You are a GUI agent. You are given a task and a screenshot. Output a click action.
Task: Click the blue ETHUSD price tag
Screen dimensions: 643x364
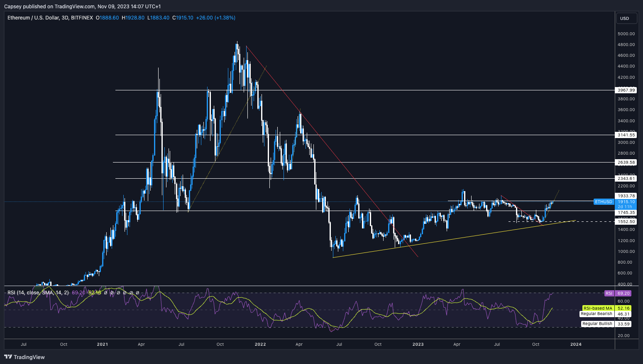coord(604,202)
